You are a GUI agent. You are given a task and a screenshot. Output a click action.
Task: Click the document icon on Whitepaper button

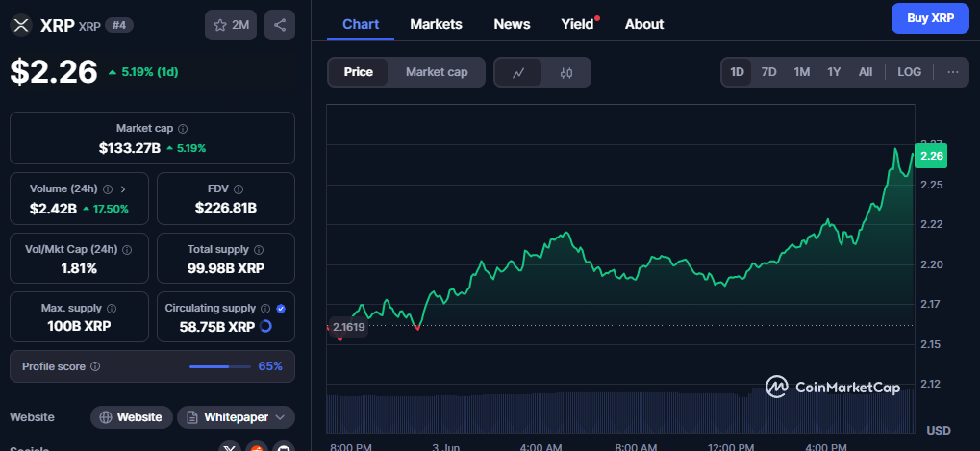[x=192, y=417]
